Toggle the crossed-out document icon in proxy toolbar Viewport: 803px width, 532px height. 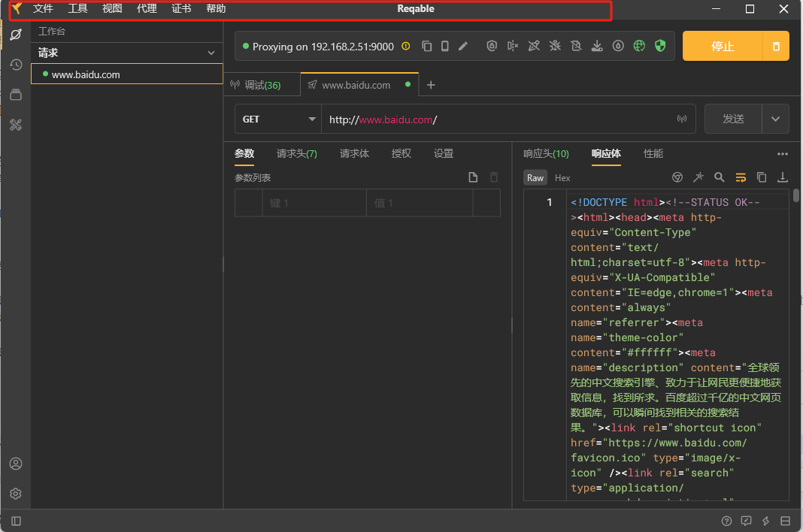(576, 46)
